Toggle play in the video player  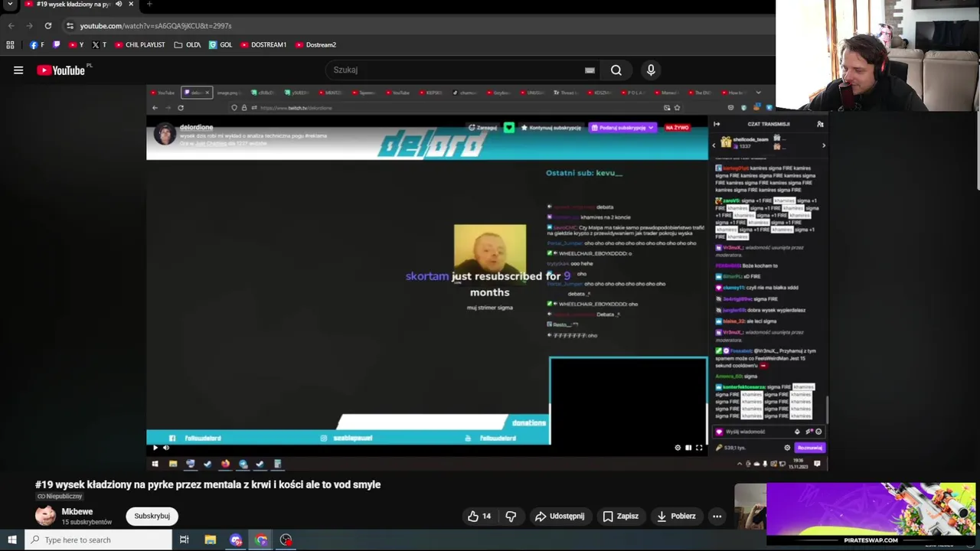click(155, 448)
